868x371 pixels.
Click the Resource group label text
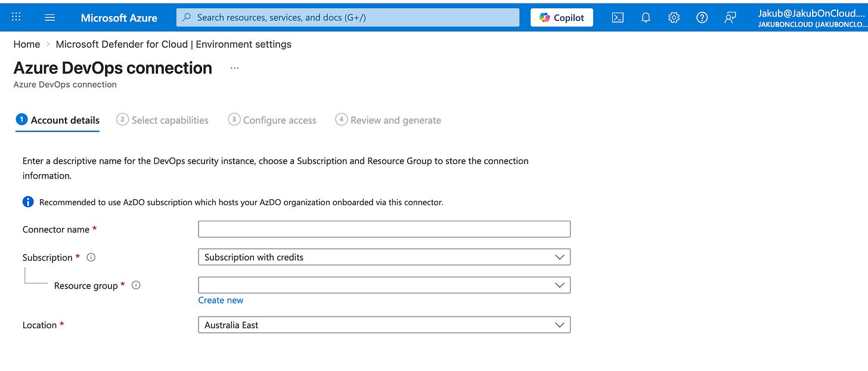[x=86, y=286]
